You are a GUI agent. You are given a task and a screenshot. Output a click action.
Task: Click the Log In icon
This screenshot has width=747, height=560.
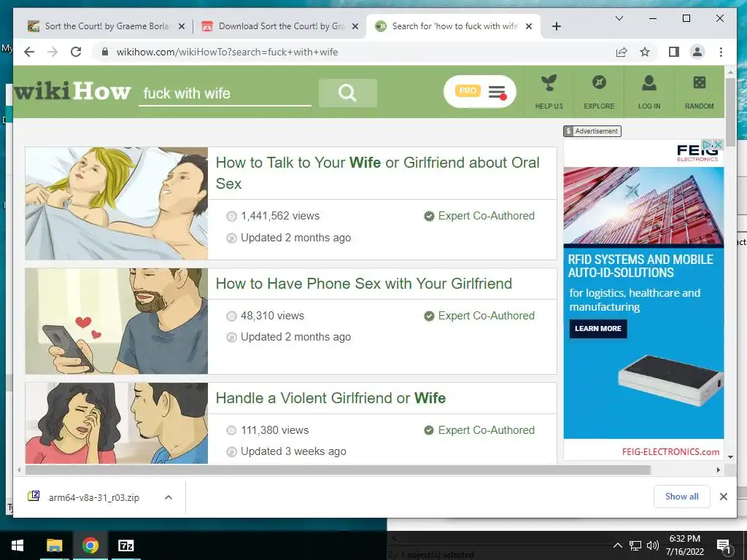[649, 93]
